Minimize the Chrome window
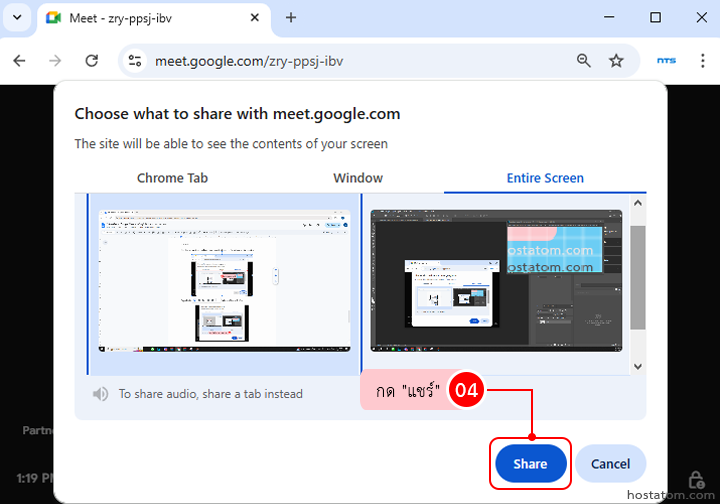The width and height of the screenshot is (720, 504). 609,17
